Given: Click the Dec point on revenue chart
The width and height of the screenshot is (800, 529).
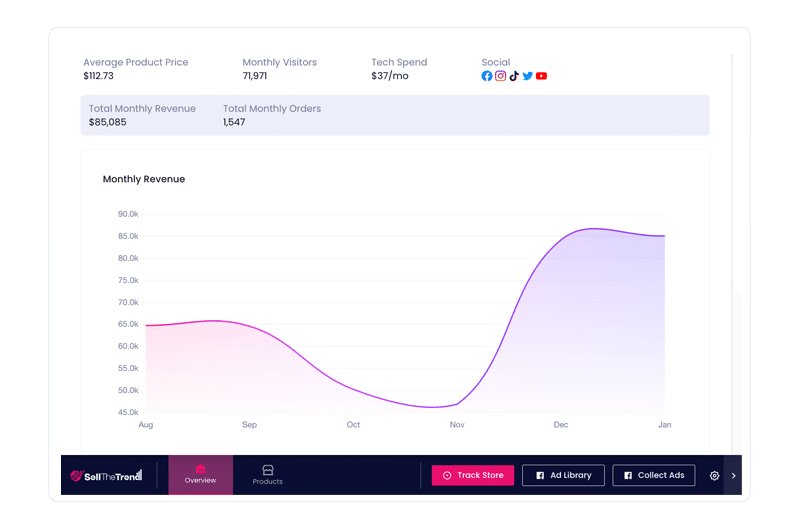Looking at the screenshot, I should (561, 240).
